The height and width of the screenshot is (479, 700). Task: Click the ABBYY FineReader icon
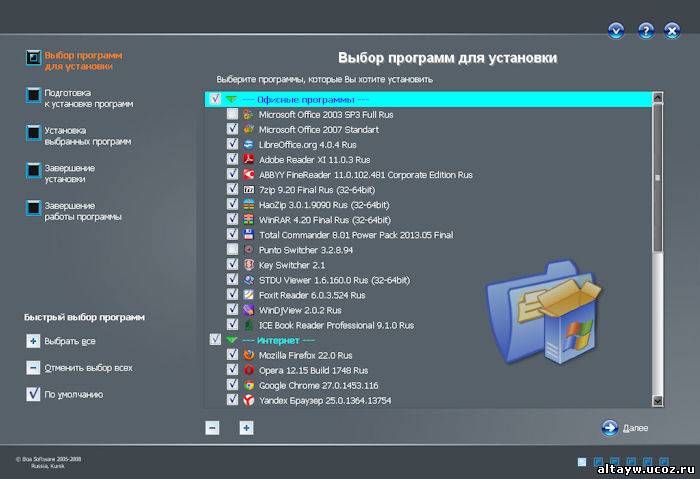point(248,175)
